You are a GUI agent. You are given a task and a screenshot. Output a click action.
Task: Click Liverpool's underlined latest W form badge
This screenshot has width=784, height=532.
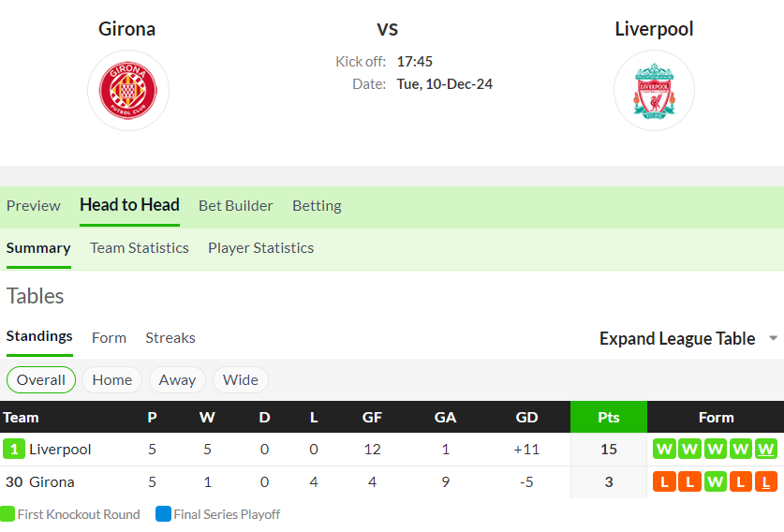766,449
